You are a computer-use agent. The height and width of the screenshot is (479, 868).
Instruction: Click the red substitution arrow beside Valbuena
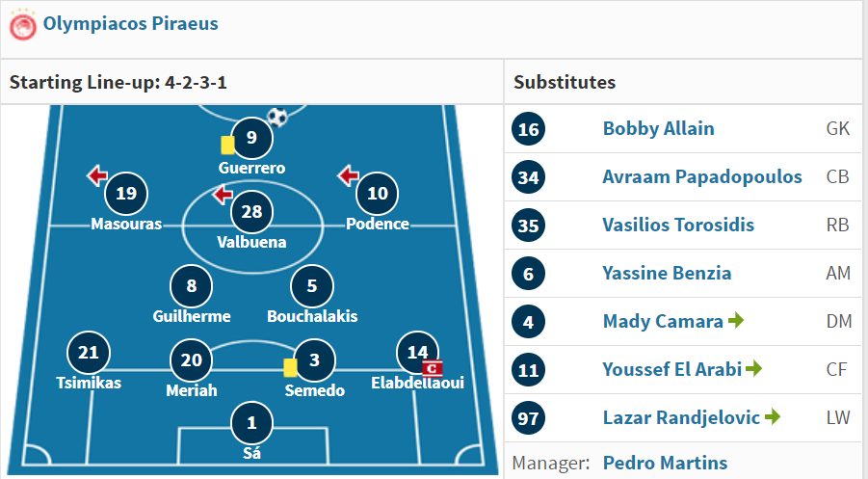pos(223,195)
